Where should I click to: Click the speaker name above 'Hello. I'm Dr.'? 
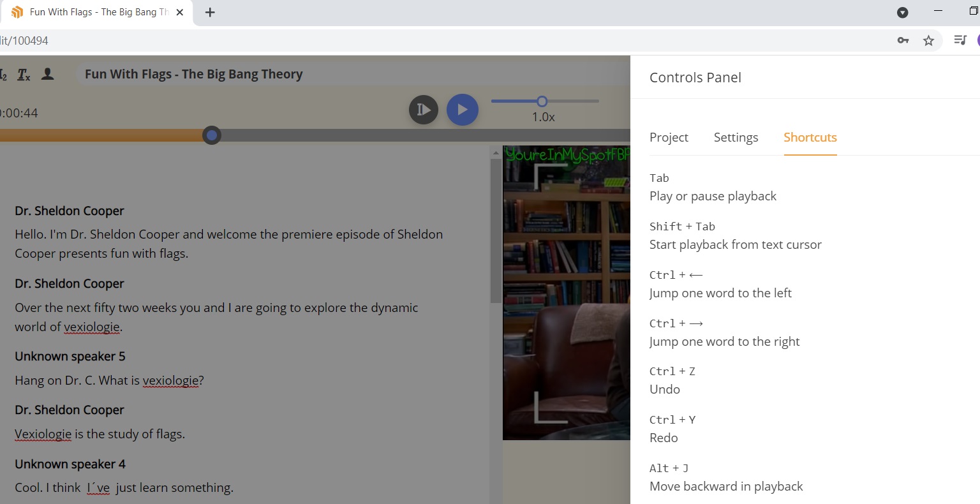(70, 211)
